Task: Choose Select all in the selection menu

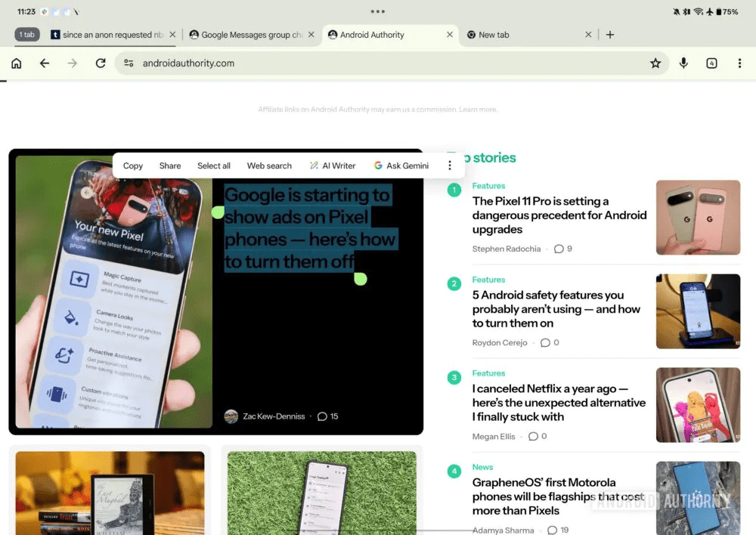Action: pyautogui.click(x=214, y=165)
